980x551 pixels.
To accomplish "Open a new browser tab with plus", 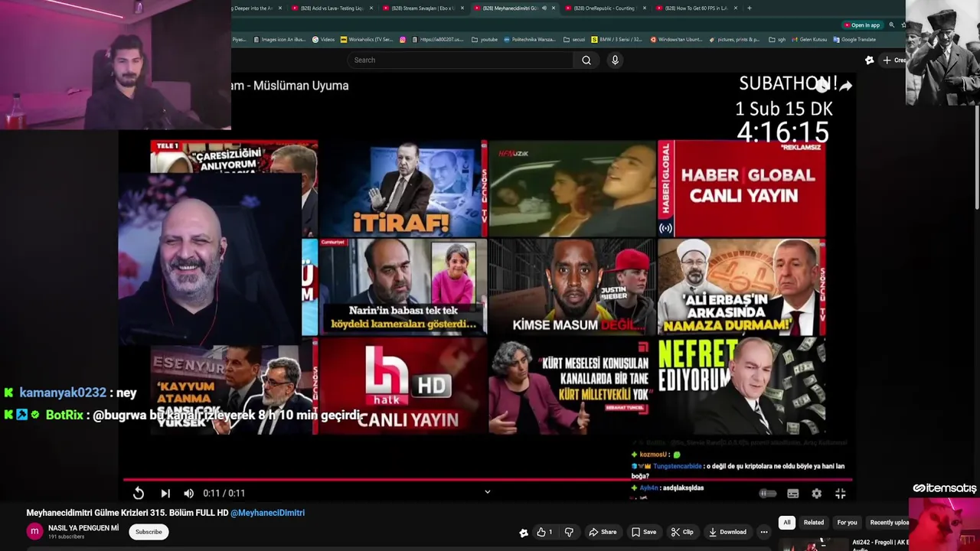I will (x=749, y=8).
